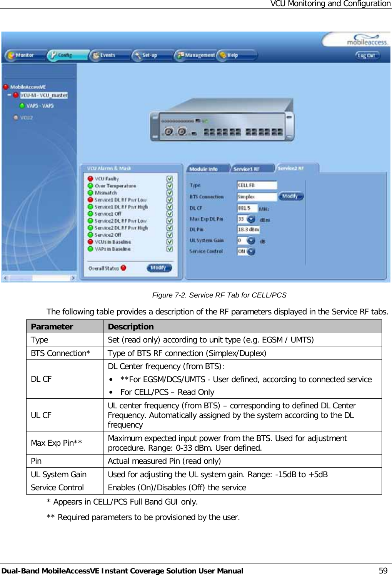The width and height of the screenshot is (392, 575).
Task: Toggle the Service2 Off mask checkbox
Action: tap(170, 235)
